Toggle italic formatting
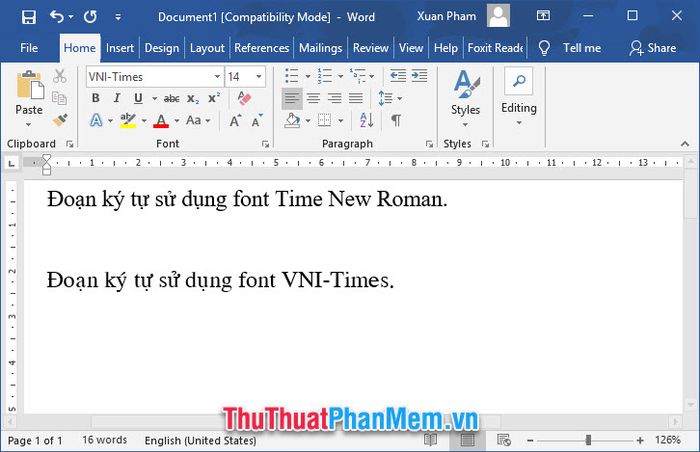 tap(117, 98)
